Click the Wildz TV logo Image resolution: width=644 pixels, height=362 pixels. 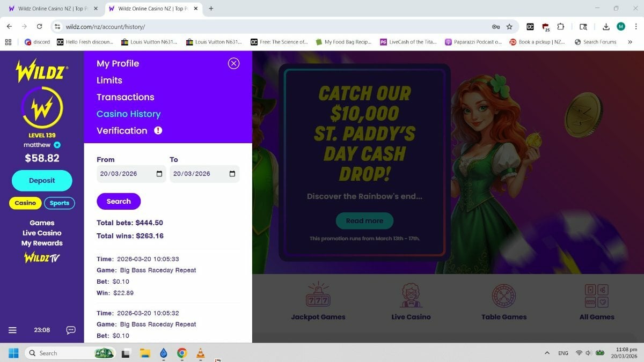click(x=42, y=257)
